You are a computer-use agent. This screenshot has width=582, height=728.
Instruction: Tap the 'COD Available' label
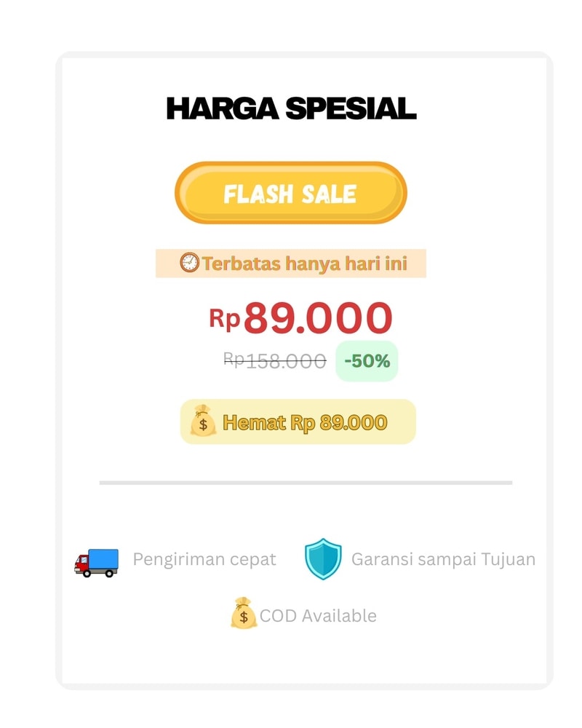[318, 616]
